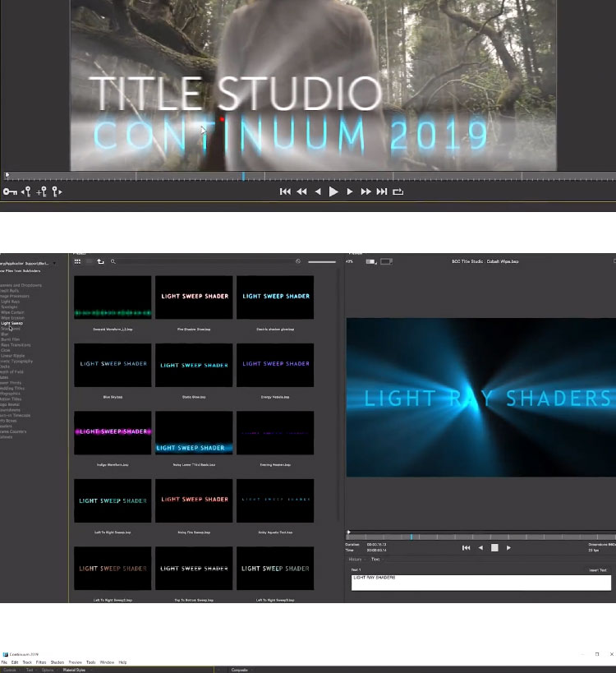Click the rewind button in top transport
The image size is (616, 673).
(x=302, y=191)
